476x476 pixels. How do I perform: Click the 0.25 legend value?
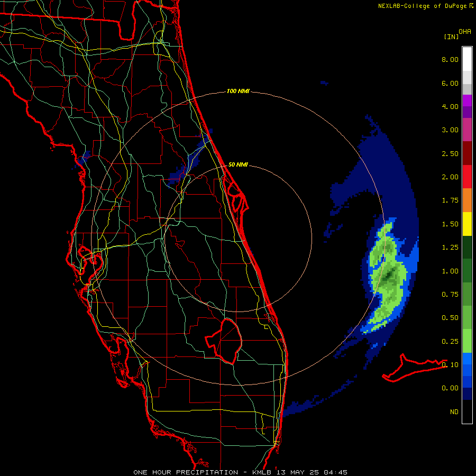click(x=450, y=342)
